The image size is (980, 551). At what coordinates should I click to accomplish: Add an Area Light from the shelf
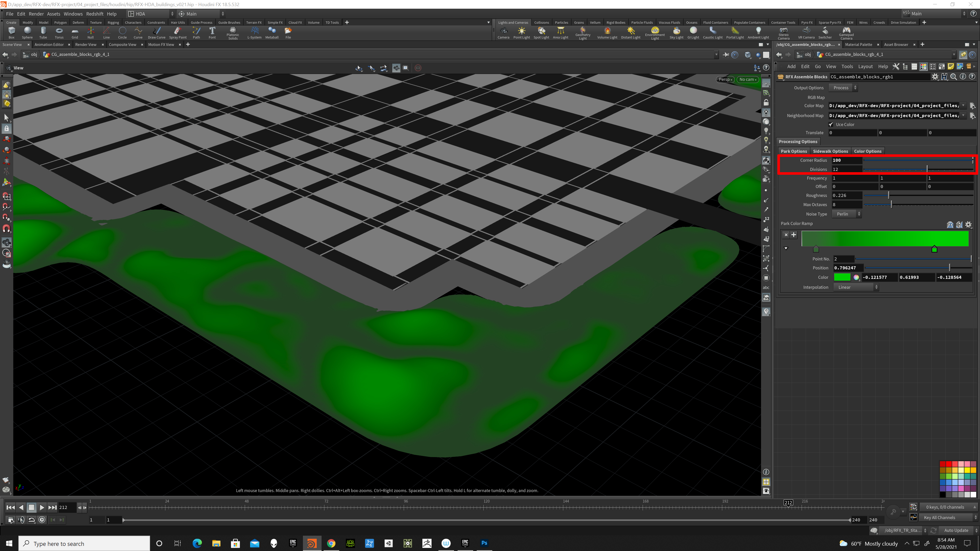pyautogui.click(x=560, y=33)
